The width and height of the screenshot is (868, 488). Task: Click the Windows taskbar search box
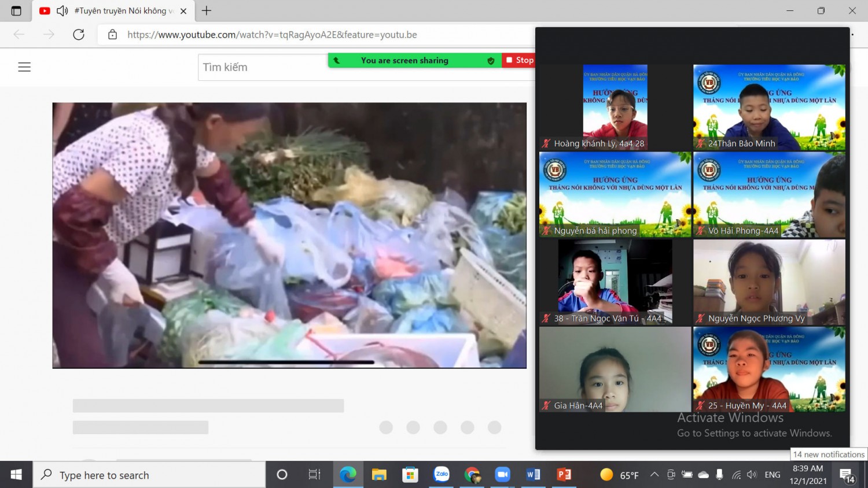149,475
